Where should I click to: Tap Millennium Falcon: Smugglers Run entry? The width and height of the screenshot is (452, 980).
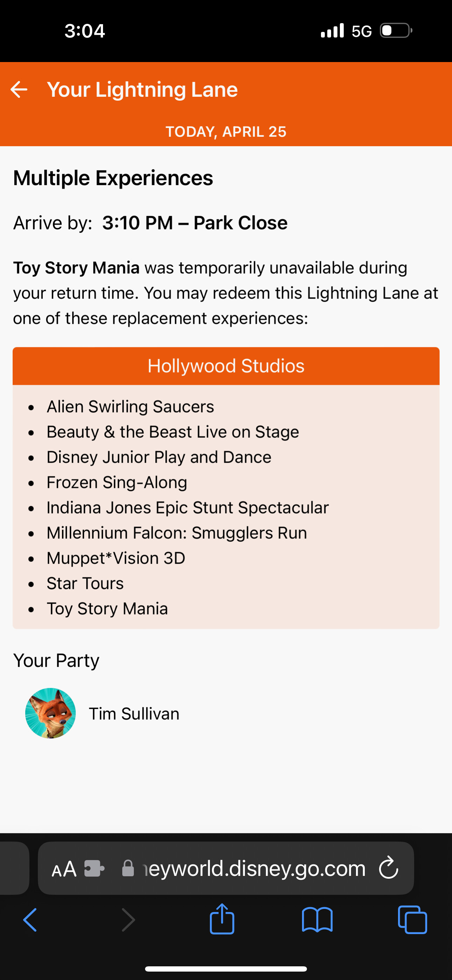(x=177, y=533)
